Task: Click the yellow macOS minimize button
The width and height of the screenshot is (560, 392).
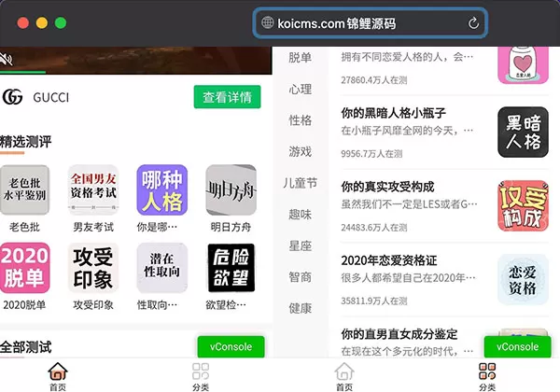Action: (42, 22)
